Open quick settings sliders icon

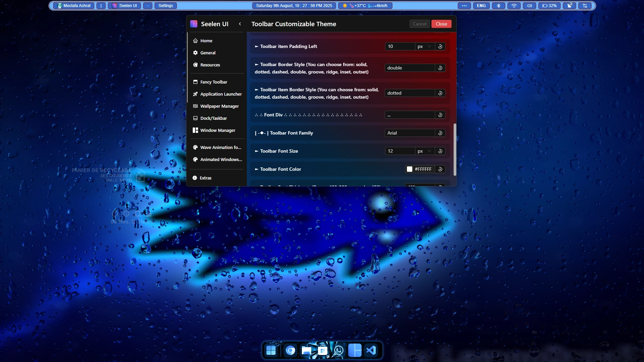pos(585,6)
